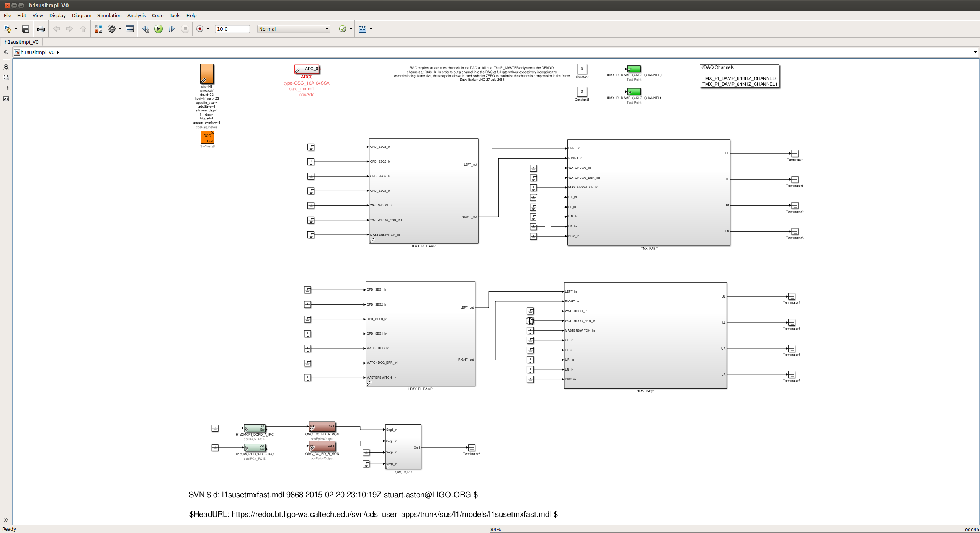Expand the h1susitmpi_V0 breadcrumb arrow
The image size is (980, 533).
(58, 52)
